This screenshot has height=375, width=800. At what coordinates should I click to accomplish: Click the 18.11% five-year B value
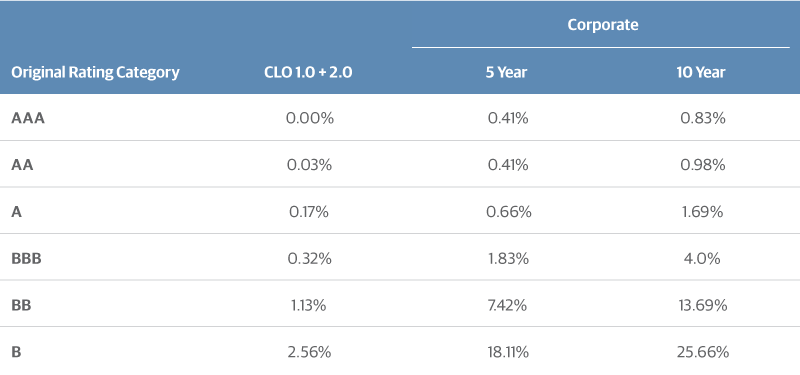pyautogui.click(x=507, y=352)
